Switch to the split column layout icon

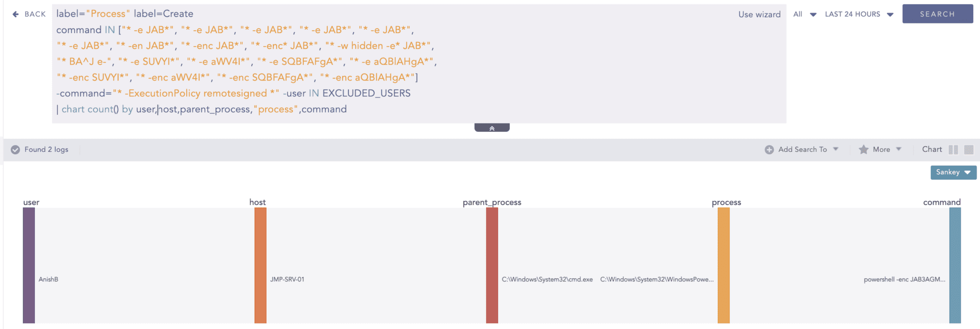(953, 150)
